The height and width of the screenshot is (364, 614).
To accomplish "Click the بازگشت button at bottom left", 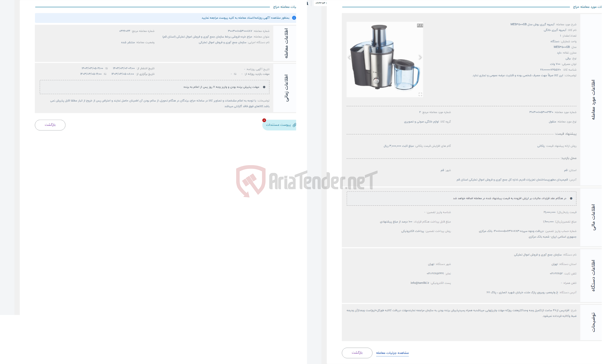I will pos(49,125).
